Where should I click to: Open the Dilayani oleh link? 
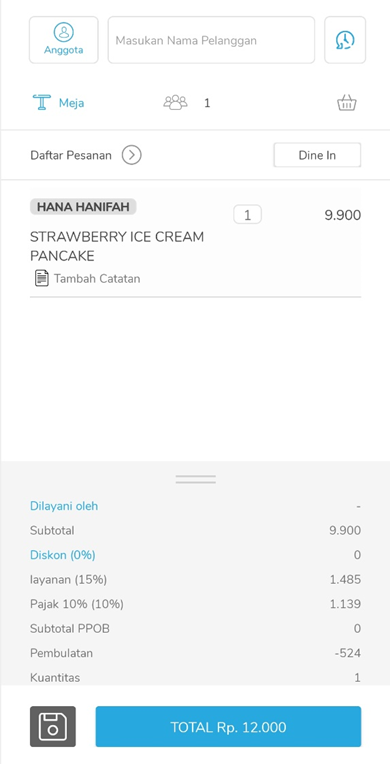[64, 506]
